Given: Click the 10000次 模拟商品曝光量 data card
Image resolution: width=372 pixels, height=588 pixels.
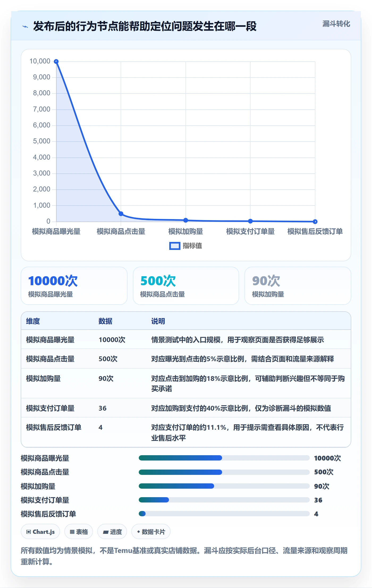Looking at the screenshot, I should [x=74, y=286].
